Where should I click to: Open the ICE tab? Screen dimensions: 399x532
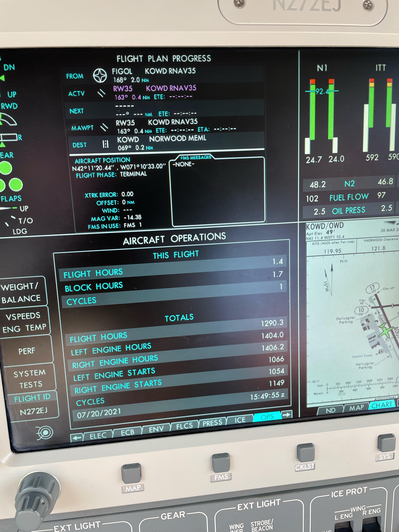[240, 420]
